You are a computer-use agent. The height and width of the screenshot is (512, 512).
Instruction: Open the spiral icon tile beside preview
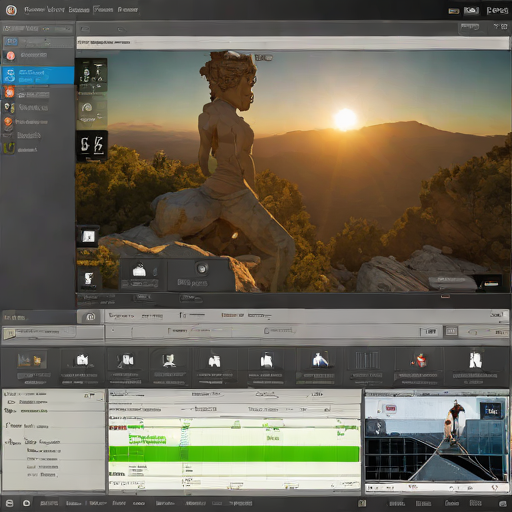coord(87,107)
